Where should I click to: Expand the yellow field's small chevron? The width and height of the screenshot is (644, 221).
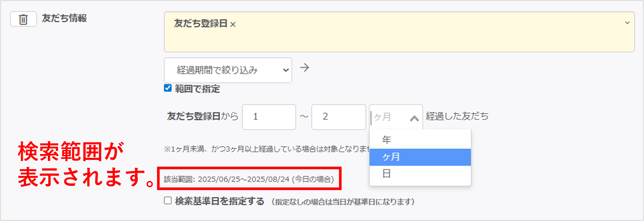coord(627,23)
